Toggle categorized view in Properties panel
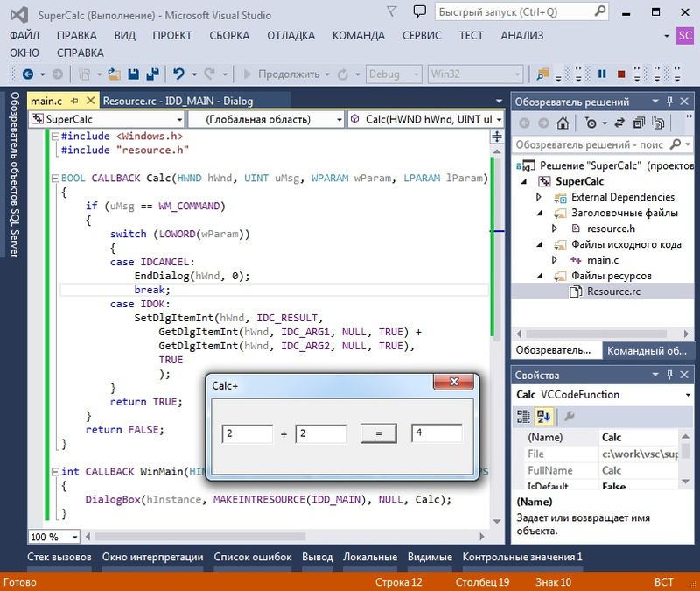Image resolution: width=700 pixels, height=591 pixels. [525, 416]
